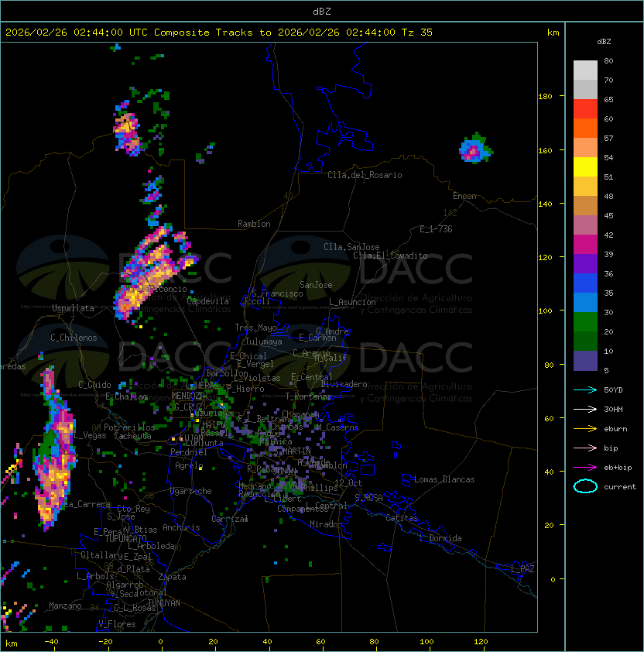Click the 'E_1-736' map label
Viewport: 644px width, 652px height.
coord(436,229)
